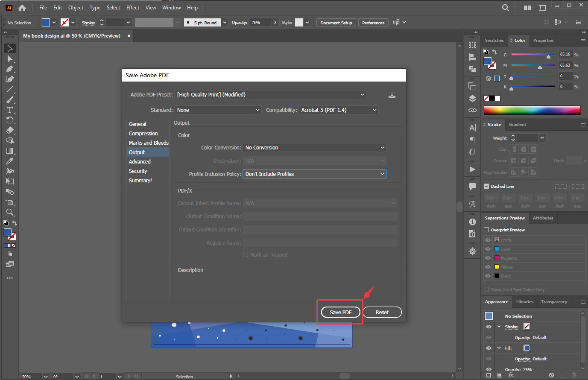Click the Cyan percentage value field
Screen dimensions: 588x380
coord(565,54)
